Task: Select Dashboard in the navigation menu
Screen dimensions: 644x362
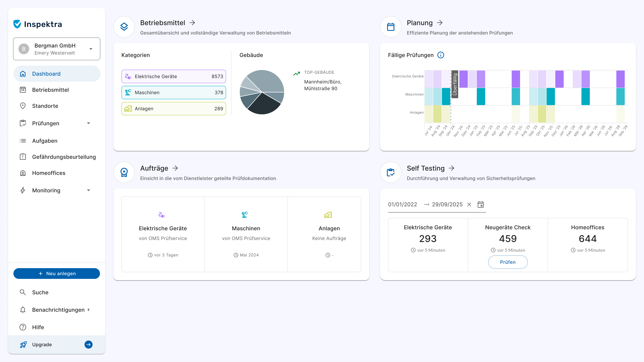Action: (x=46, y=74)
